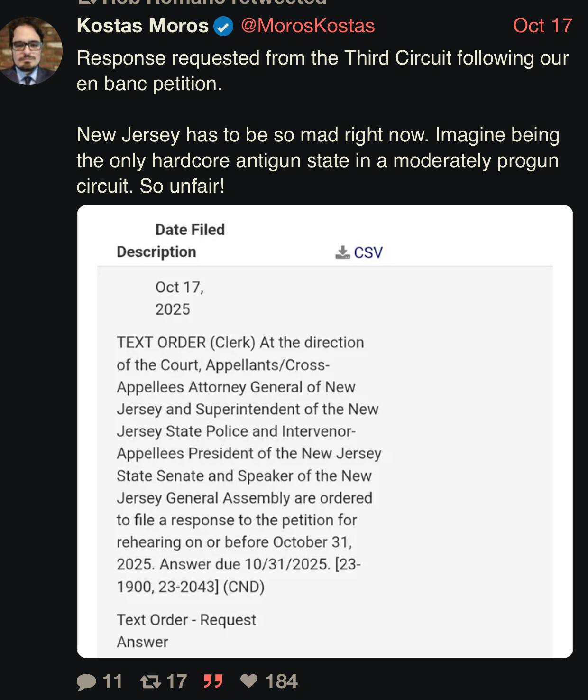Click the reply count 11
The width and height of the screenshot is (588, 700).
click(x=112, y=682)
